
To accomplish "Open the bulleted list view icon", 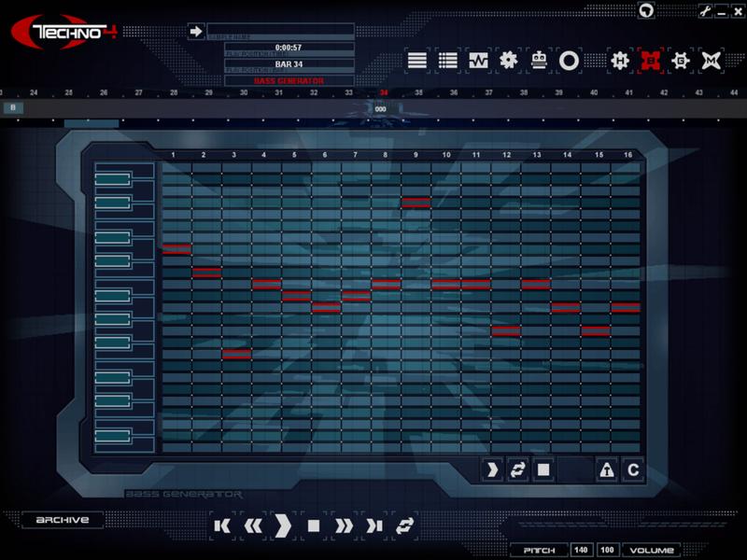I will (448, 61).
